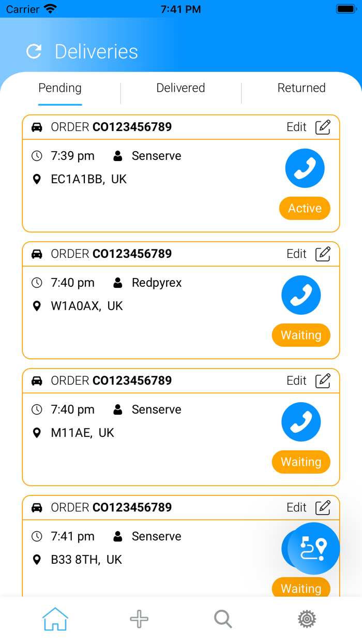Switch to the Delivered tab
The width and height of the screenshot is (362, 644).
click(x=180, y=88)
